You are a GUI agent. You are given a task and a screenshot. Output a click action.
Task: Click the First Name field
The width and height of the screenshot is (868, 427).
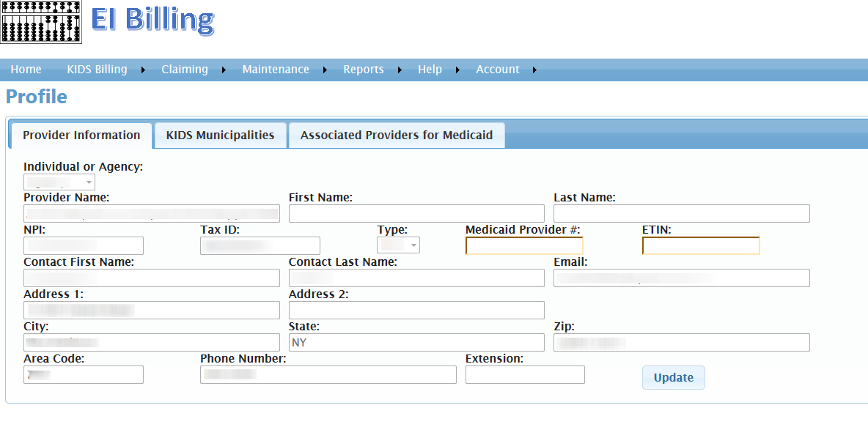coord(416,214)
